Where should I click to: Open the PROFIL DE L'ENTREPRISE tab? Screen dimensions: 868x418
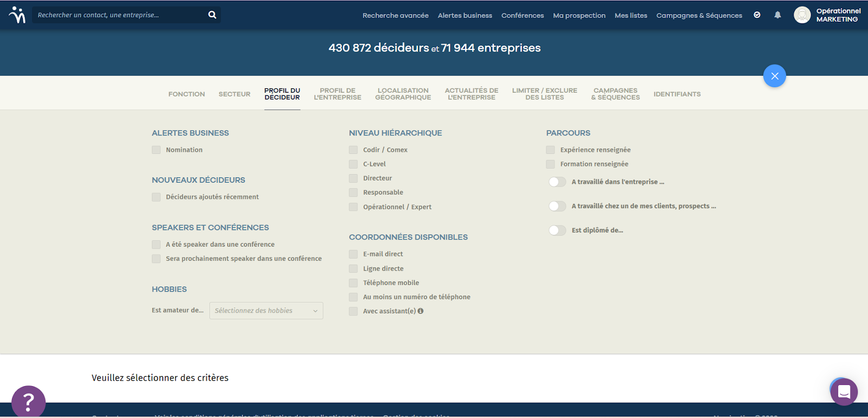coord(337,94)
